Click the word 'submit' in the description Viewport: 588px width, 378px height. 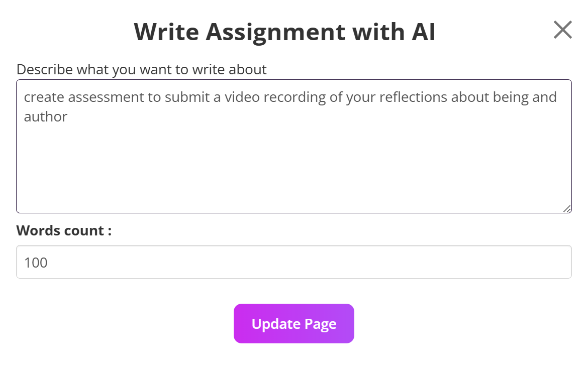(x=186, y=97)
